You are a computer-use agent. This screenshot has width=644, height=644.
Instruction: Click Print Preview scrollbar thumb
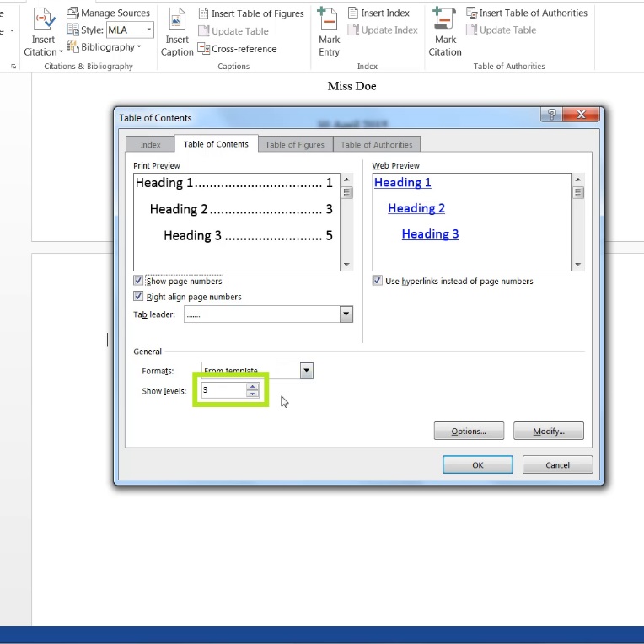[x=347, y=192]
